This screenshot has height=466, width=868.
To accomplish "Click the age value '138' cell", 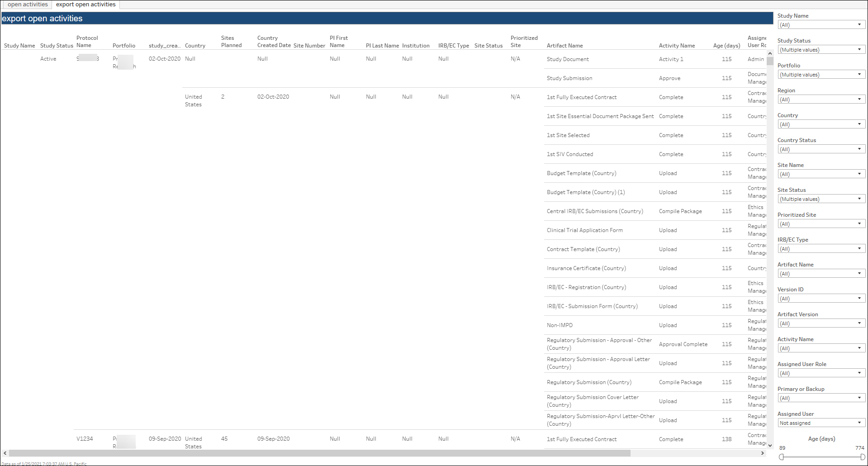I will [726, 439].
